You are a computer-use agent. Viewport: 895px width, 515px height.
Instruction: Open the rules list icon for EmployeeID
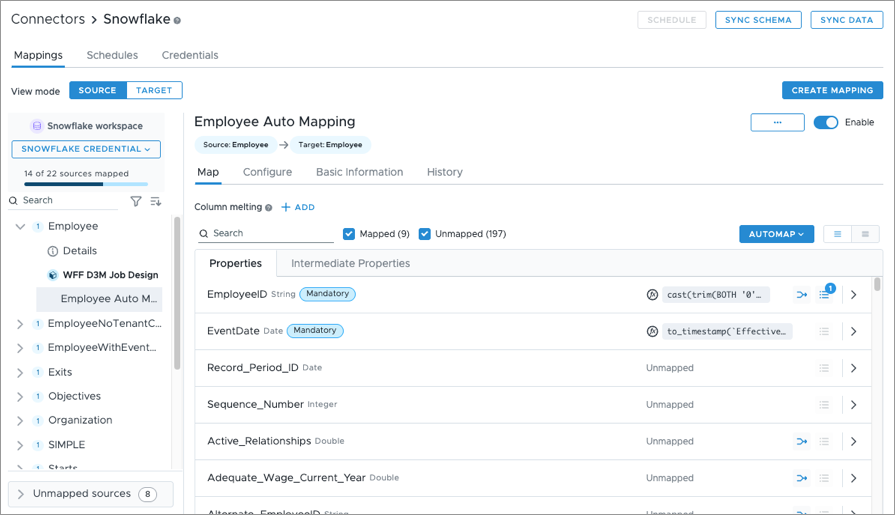[x=824, y=295]
